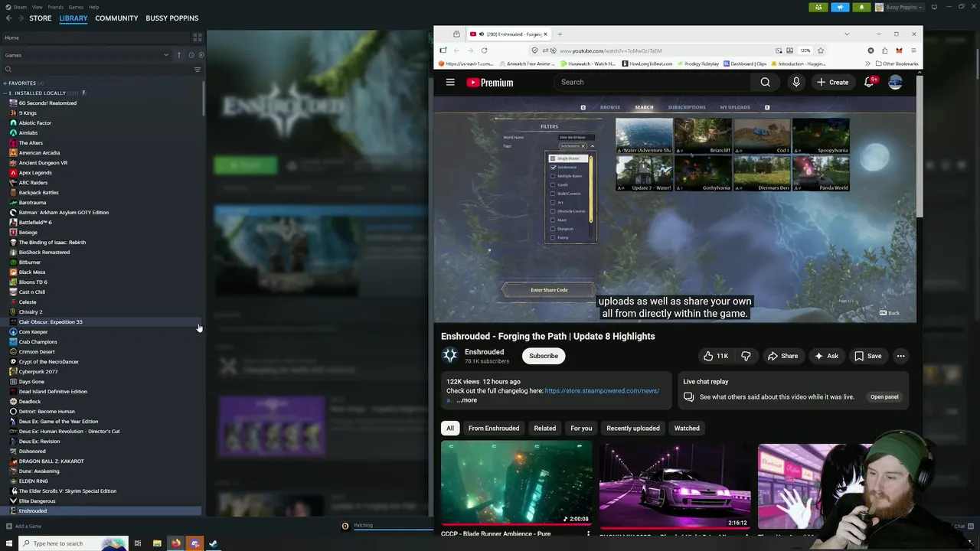Tick the Dungeon filter checkbox in the video

click(x=553, y=229)
